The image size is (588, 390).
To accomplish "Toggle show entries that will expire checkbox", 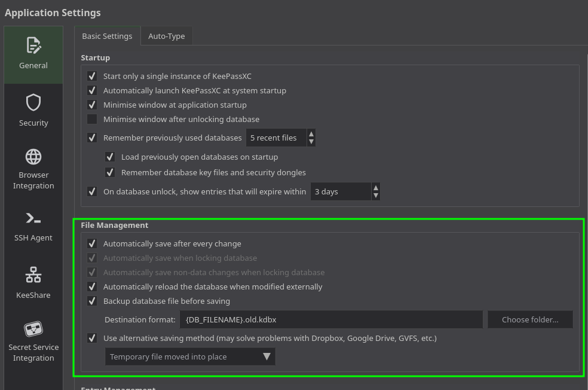I will pos(92,191).
